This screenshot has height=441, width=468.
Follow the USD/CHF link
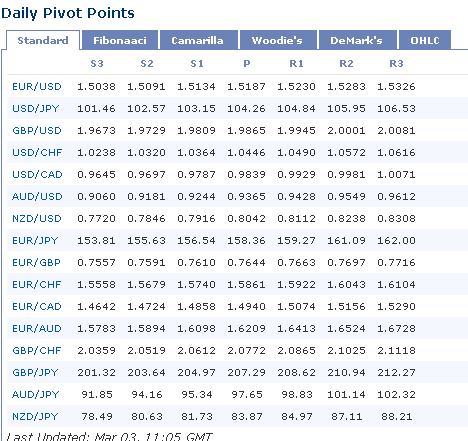coord(37,153)
